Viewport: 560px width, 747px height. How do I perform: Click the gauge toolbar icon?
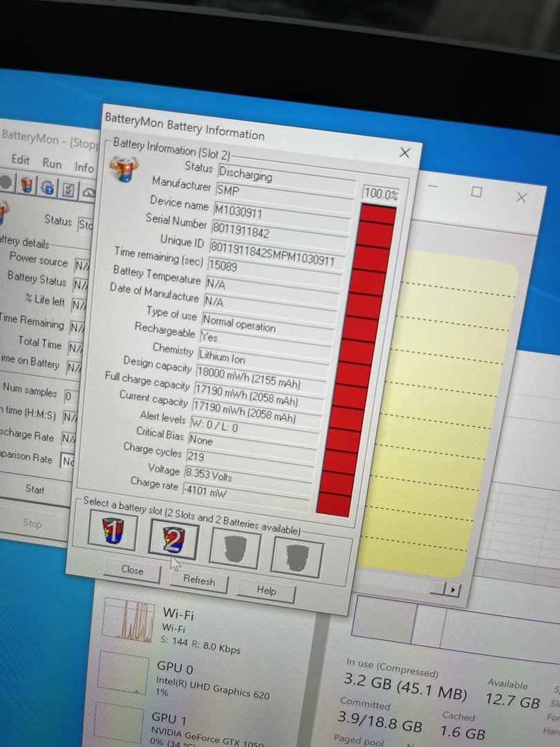(88, 193)
